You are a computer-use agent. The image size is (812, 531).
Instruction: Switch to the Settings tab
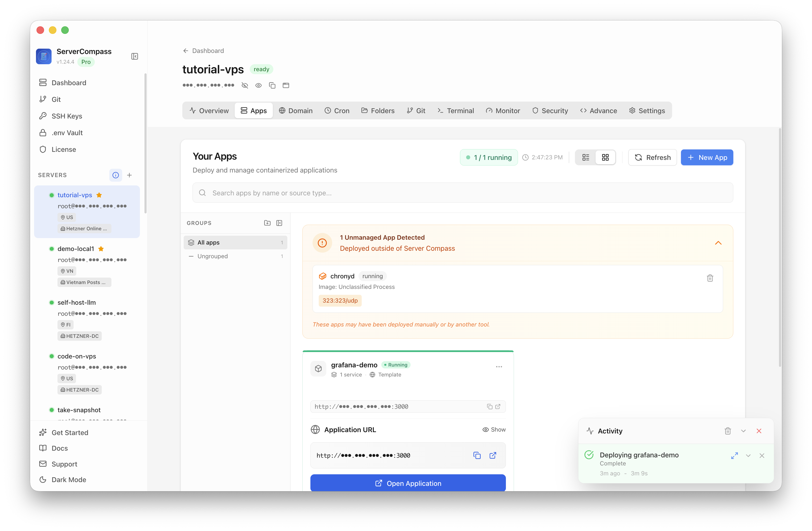pos(647,111)
